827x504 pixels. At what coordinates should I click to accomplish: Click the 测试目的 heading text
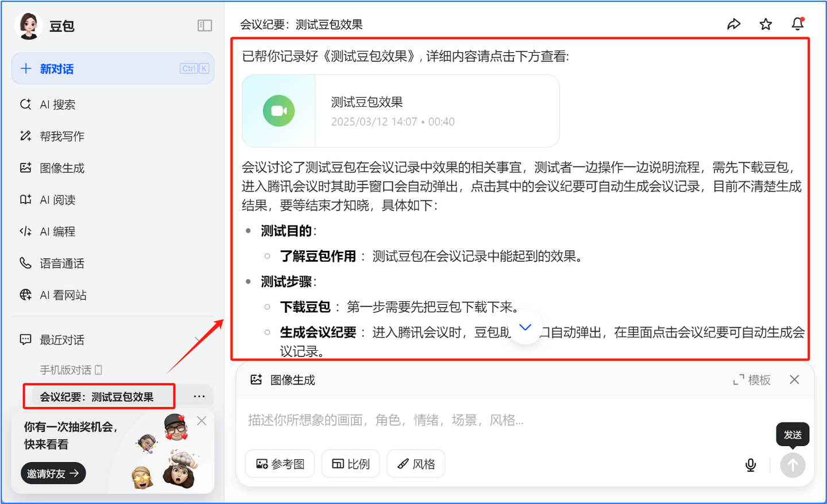point(287,231)
